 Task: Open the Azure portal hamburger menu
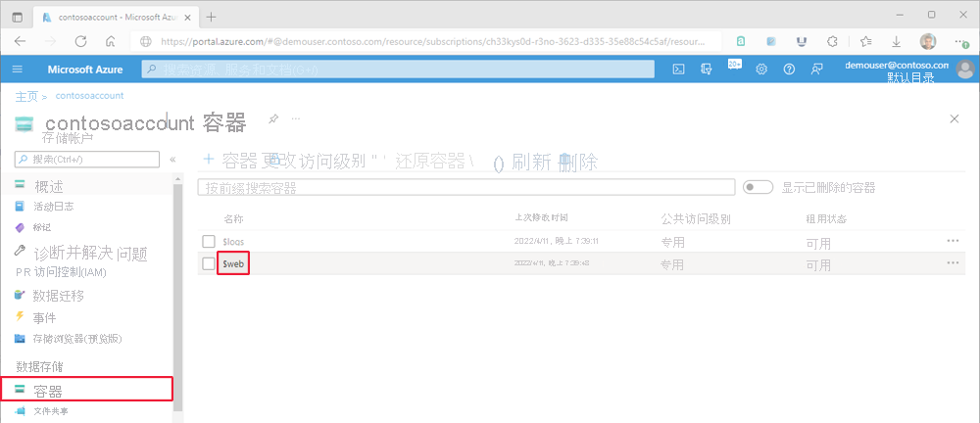coord(17,70)
